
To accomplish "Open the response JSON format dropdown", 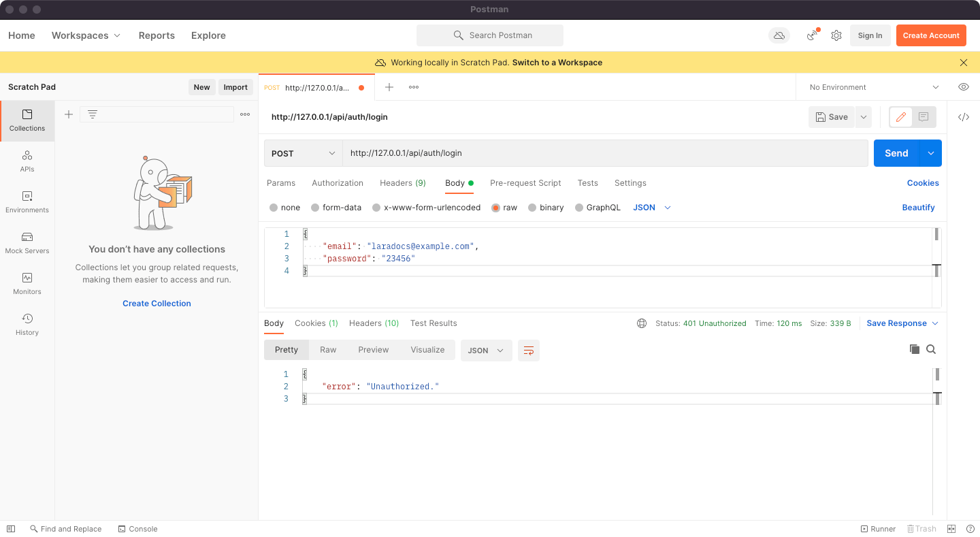I will (x=487, y=351).
